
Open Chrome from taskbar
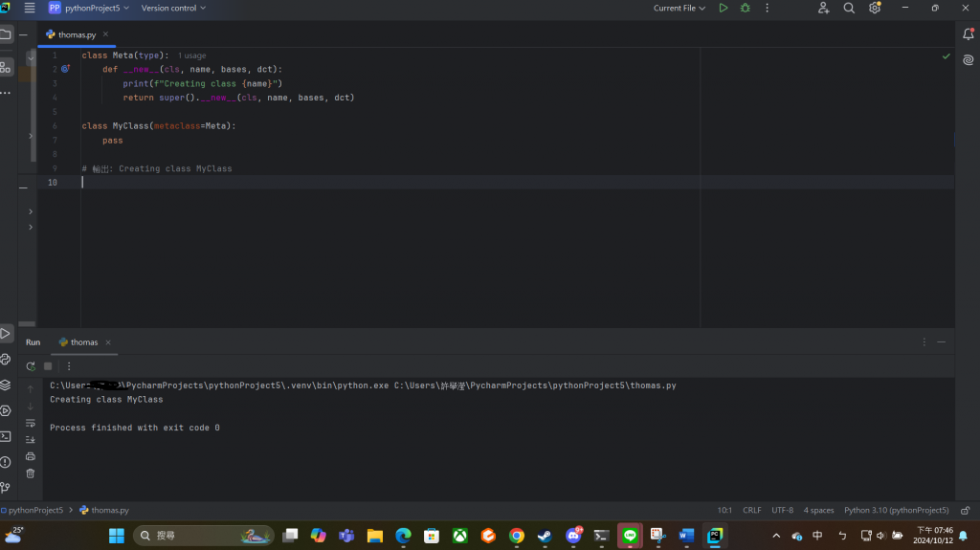coord(516,536)
